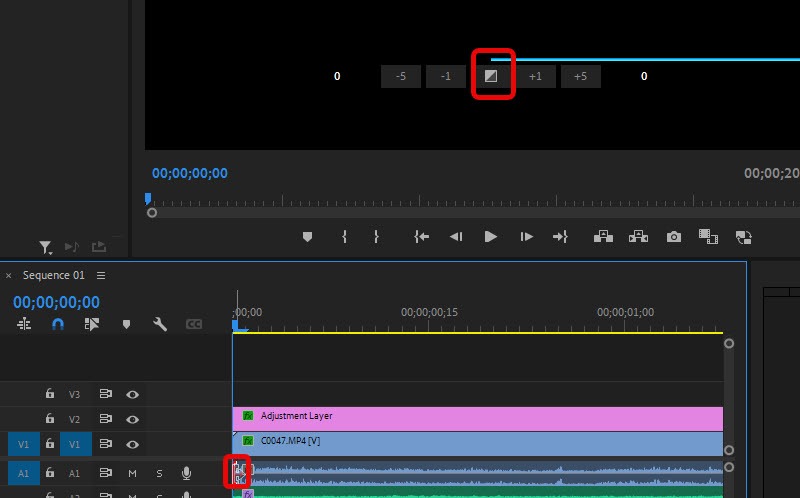Hide track V2 with the eye icon
800x498 pixels.
132,419
